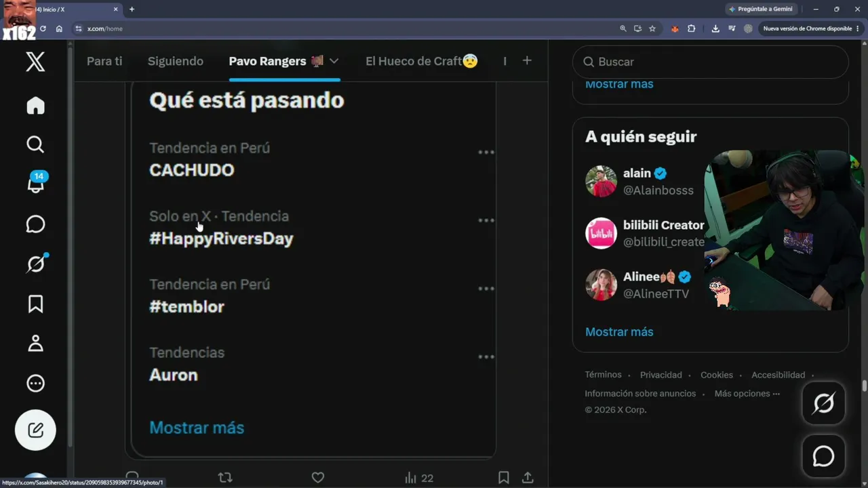The image size is (868, 488).
Task: Open @Alainbosss profile handle
Action: [x=658, y=190]
